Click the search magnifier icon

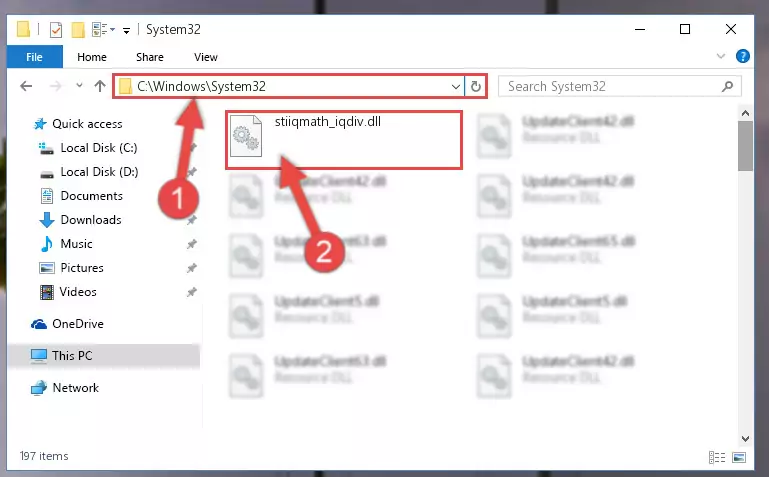pyautogui.click(x=727, y=87)
